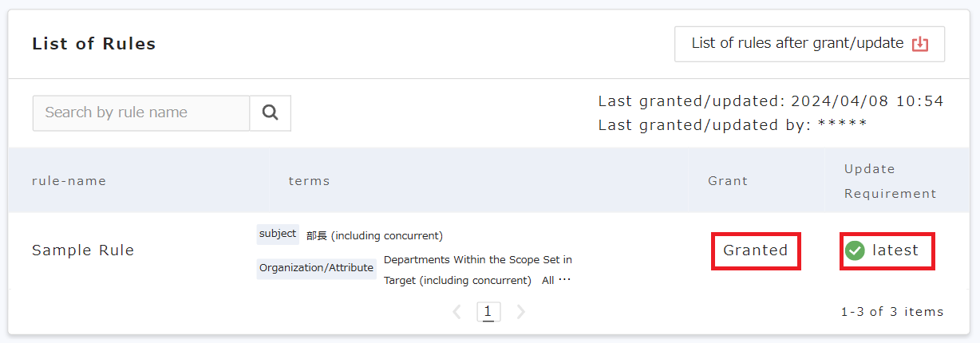
Task: Click the terms column header
Action: 309,181
